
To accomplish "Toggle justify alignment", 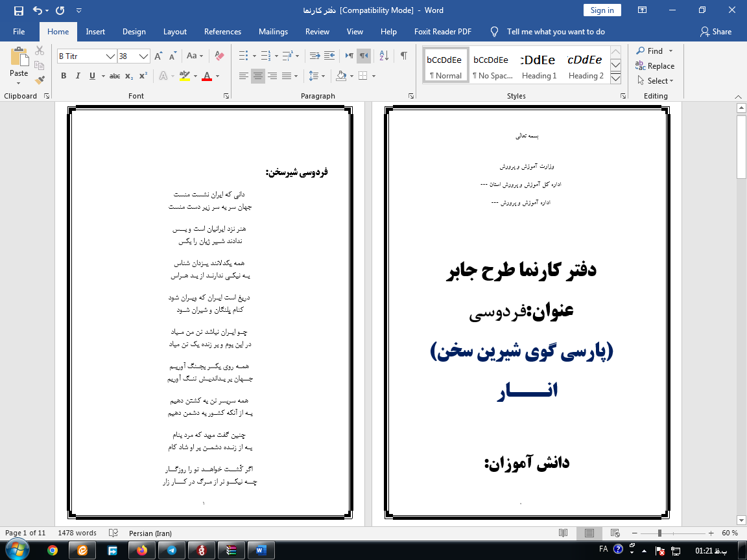I will 286,76.
